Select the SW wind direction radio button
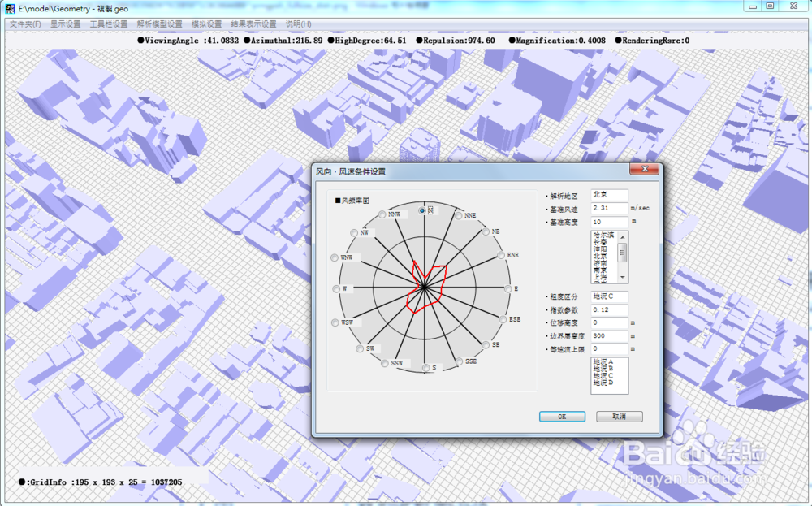The height and width of the screenshot is (506, 812). 360,349
